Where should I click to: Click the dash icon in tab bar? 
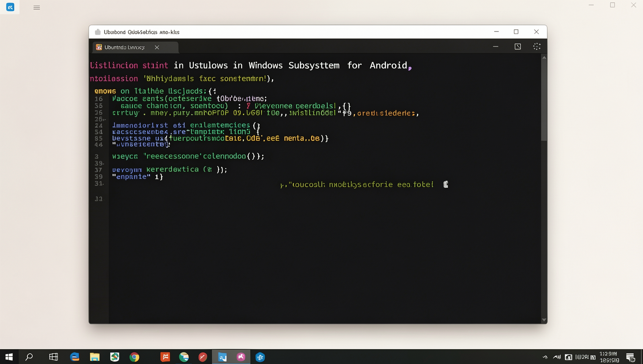coord(496,47)
